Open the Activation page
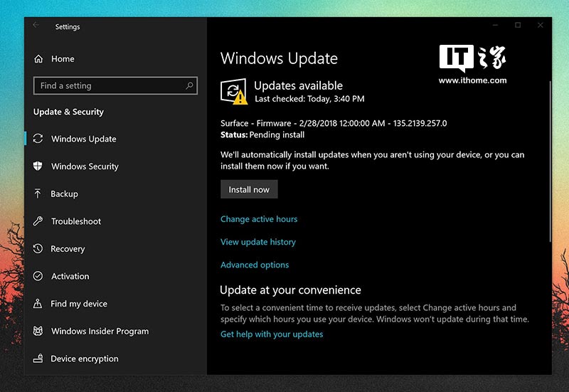The width and height of the screenshot is (569, 392). (x=70, y=276)
